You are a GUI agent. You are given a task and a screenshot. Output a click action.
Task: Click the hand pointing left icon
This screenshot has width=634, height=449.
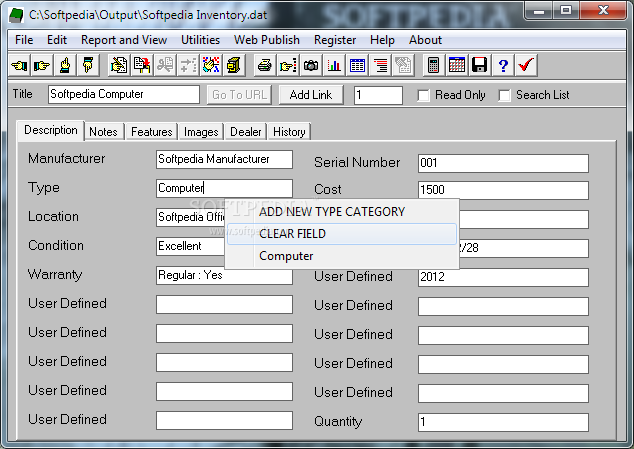tap(19, 65)
